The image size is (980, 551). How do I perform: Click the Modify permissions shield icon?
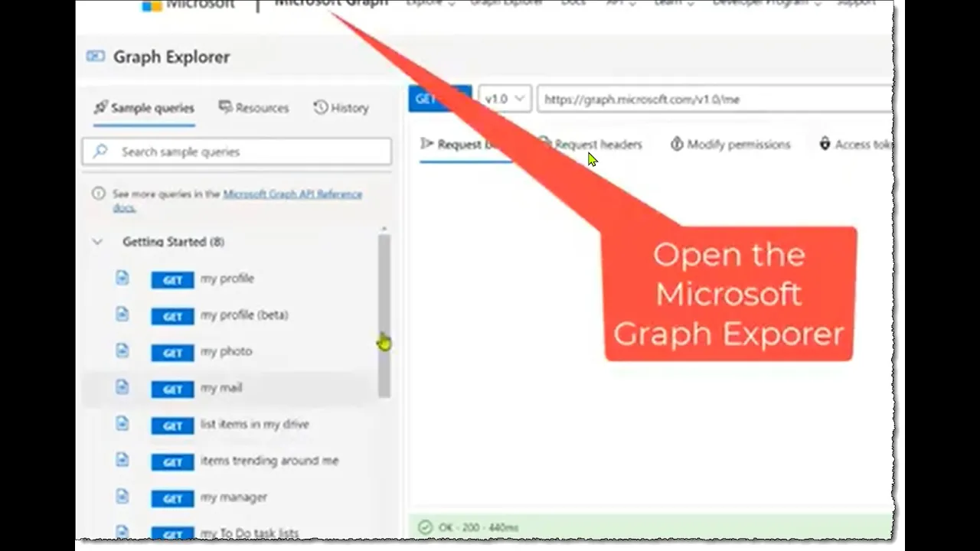coord(677,144)
